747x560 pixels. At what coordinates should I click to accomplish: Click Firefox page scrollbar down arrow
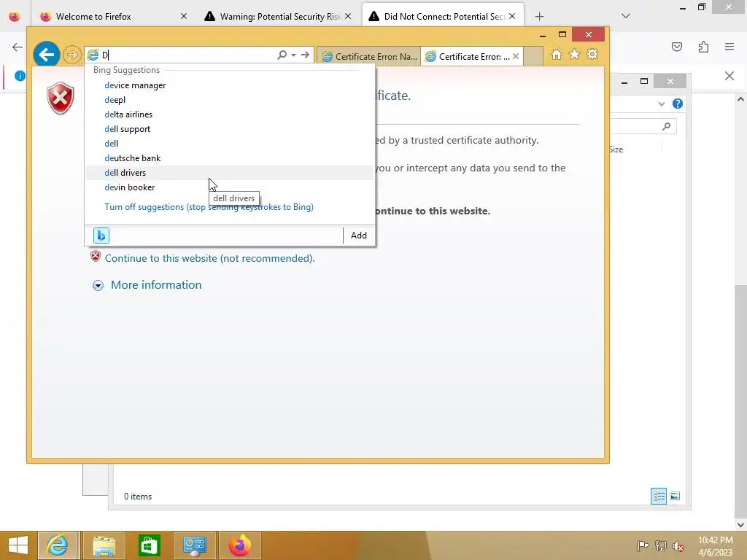pyautogui.click(x=740, y=525)
